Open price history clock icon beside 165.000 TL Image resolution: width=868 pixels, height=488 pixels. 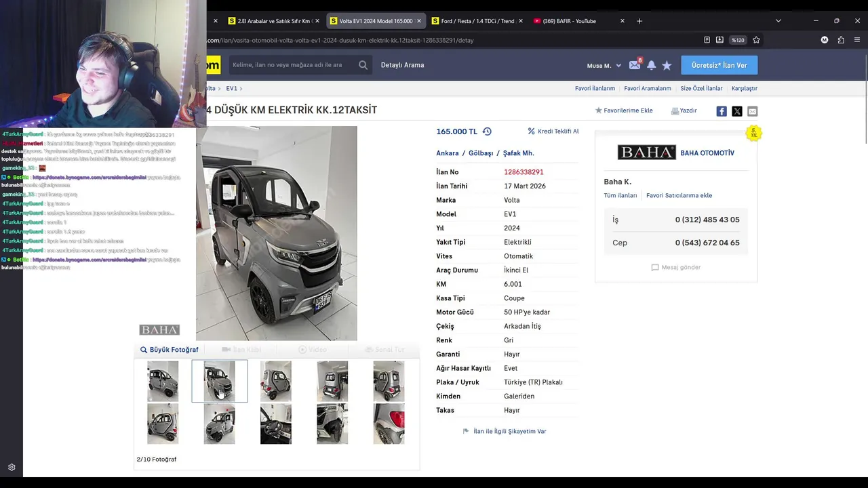tap(487, 131)
